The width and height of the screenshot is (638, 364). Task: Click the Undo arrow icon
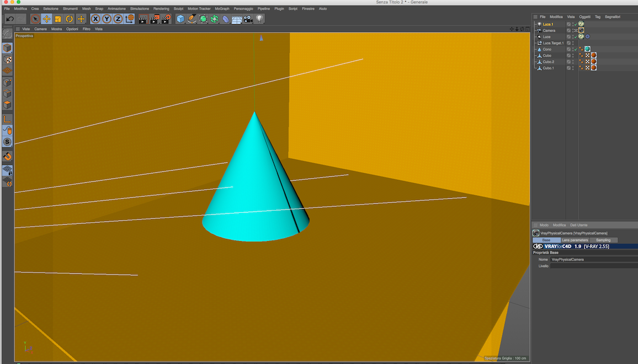[10, 19]
